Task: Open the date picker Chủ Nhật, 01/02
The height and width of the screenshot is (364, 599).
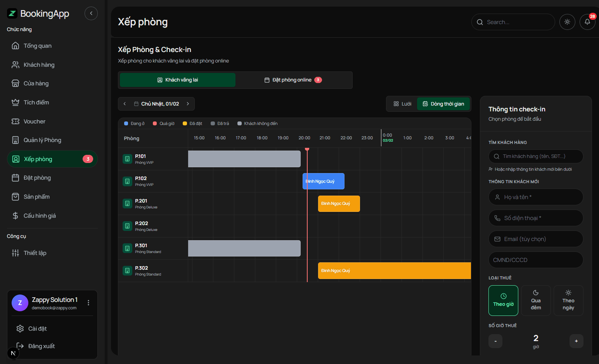Action: (157, 104)
